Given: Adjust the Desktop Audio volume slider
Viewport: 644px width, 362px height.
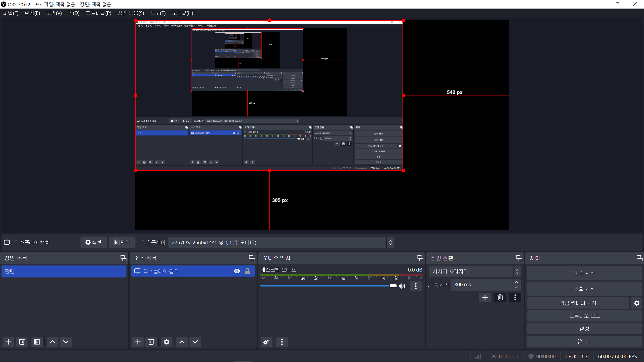Looking at the screenshot, I should point(328,286).
